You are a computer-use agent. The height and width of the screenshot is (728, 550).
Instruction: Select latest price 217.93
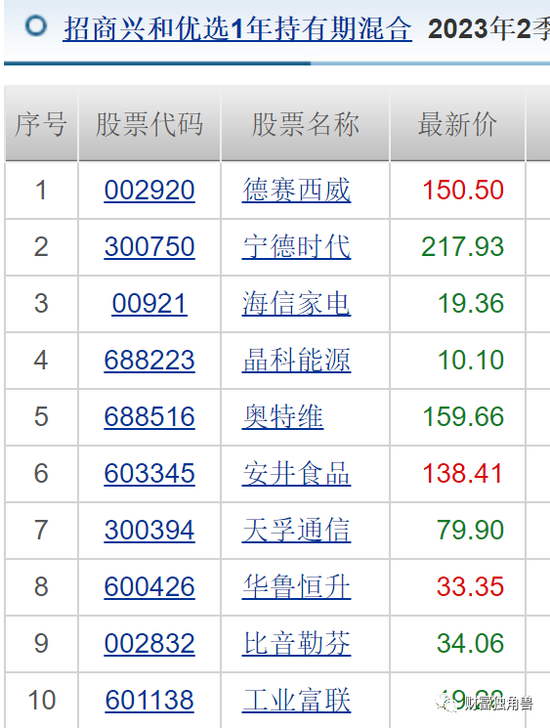pyautogui.click(x=463, y=247)
